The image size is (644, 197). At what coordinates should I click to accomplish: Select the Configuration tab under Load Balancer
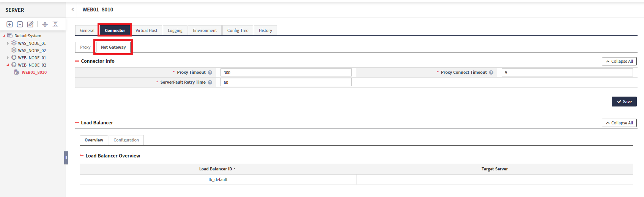point(126,140)
